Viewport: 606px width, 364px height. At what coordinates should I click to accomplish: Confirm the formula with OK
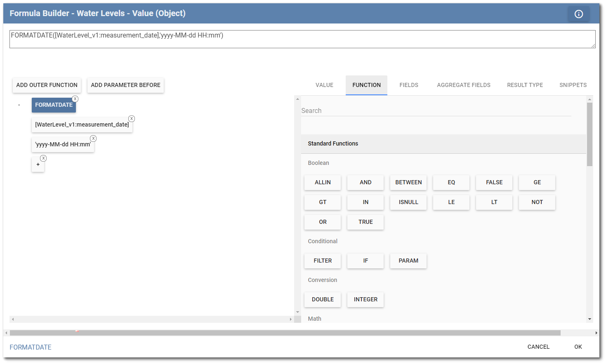click(578, 347)
